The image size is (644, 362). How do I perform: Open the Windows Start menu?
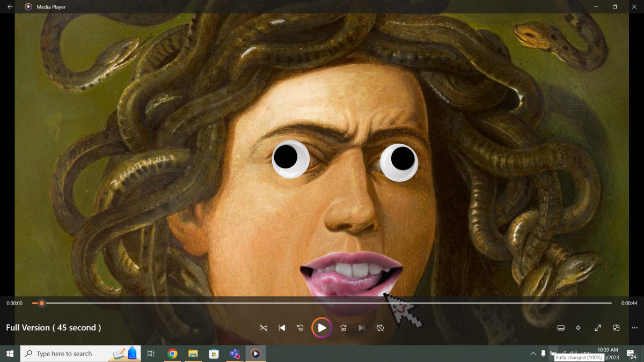click(x=10, y=353)
